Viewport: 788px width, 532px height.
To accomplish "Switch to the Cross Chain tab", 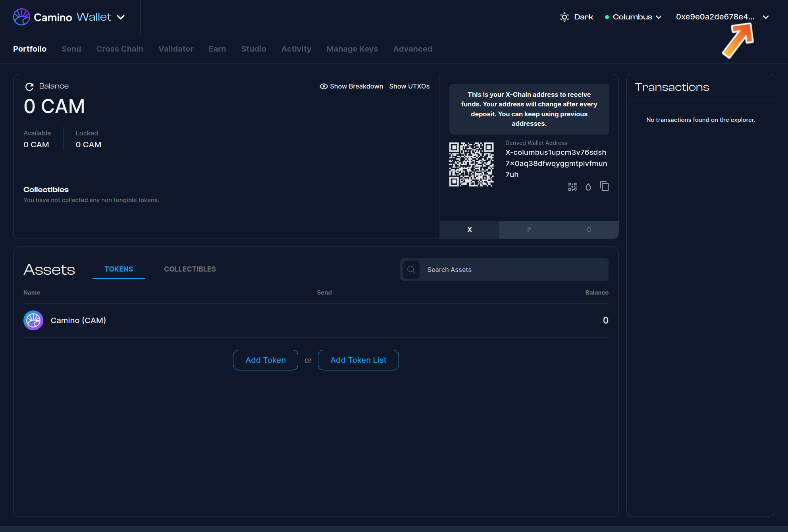I will point(120,49).
